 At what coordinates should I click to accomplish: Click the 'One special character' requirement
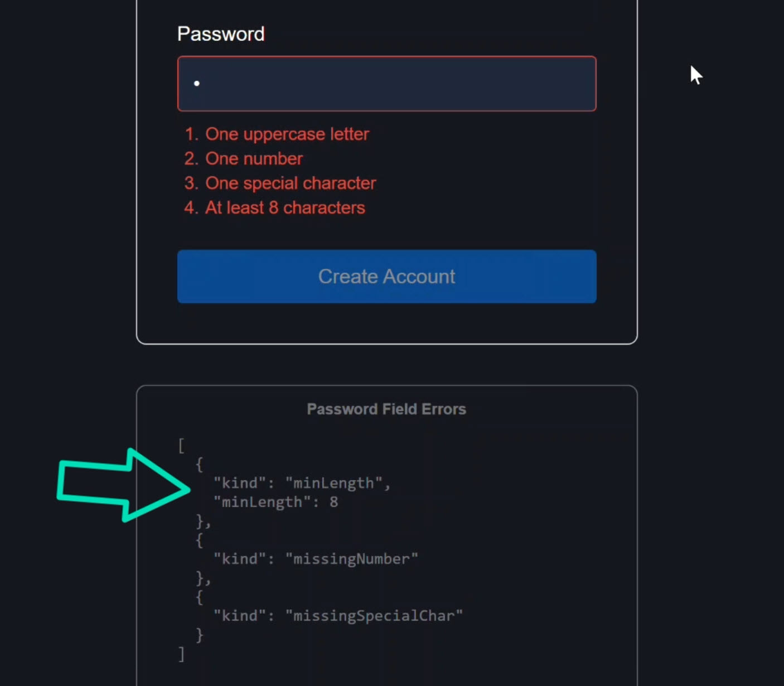click(x=291, y=183)
